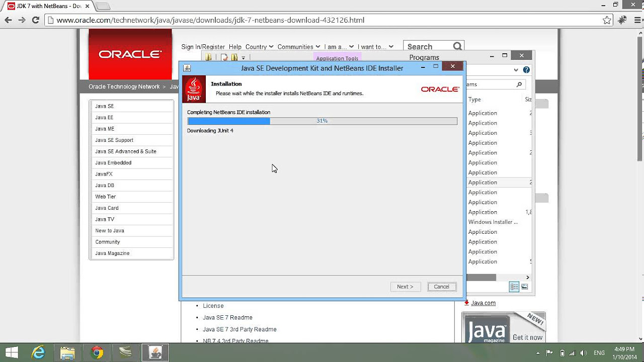Click Cancel in the installer
Image resolution: width=644 pixels, height=362 pixels.
tap(442, 287)
